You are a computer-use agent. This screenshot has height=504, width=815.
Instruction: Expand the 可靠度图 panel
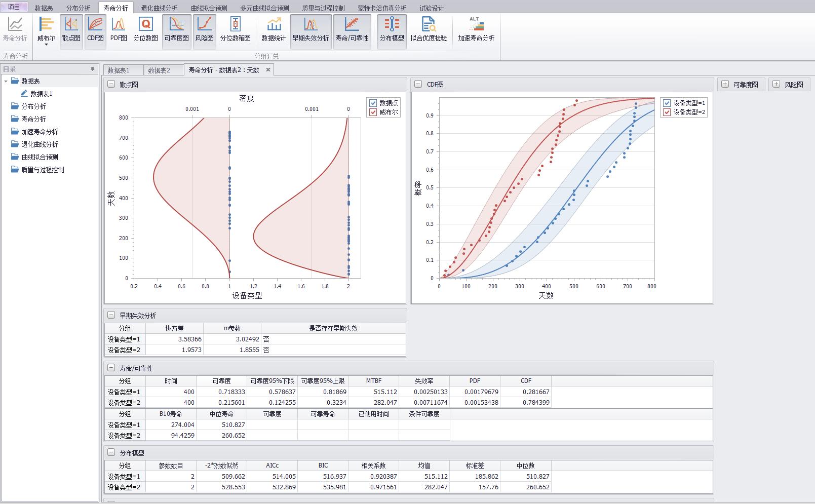[x=725, y=85]
